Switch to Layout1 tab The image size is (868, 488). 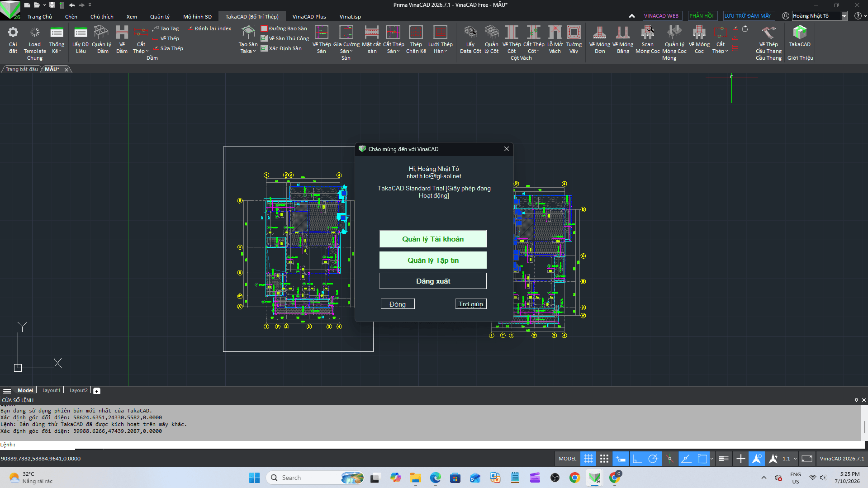pyautogui.click(x=51, y=390)
